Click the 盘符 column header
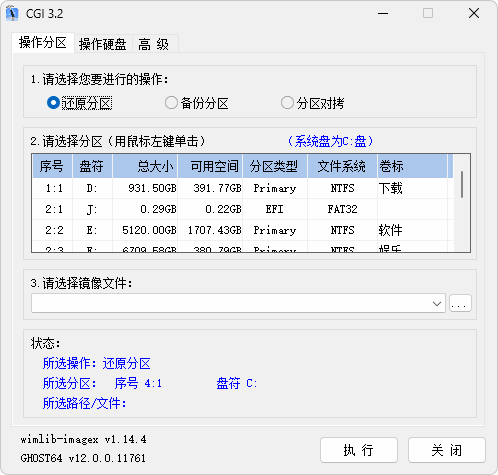 click(x=92, y=166)
